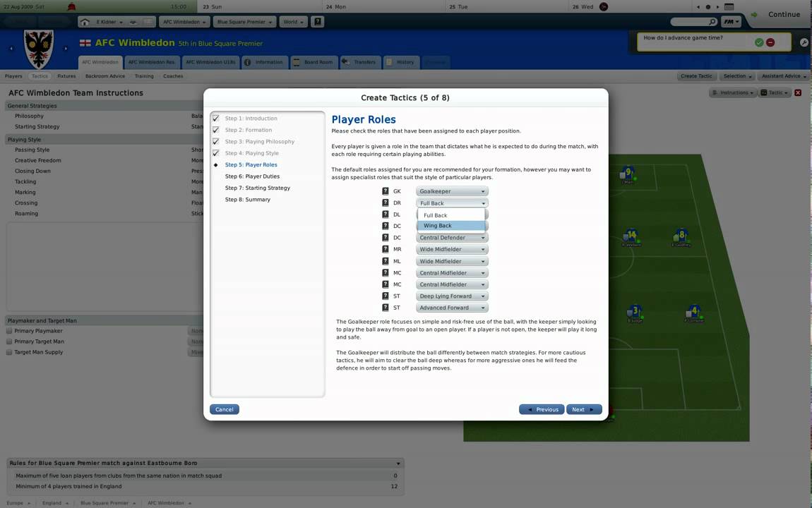Open help icon beside DL
The image size is (812, 508).
386,214
